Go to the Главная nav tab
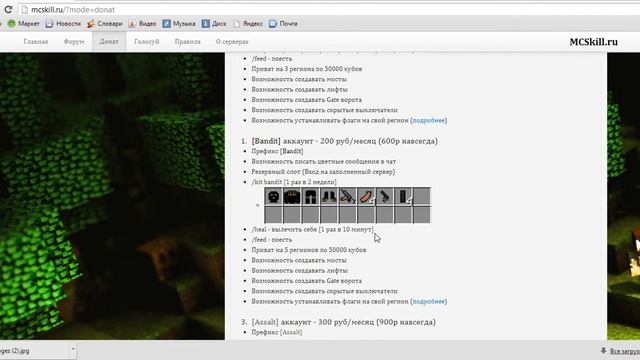 (x=36, y=42)
